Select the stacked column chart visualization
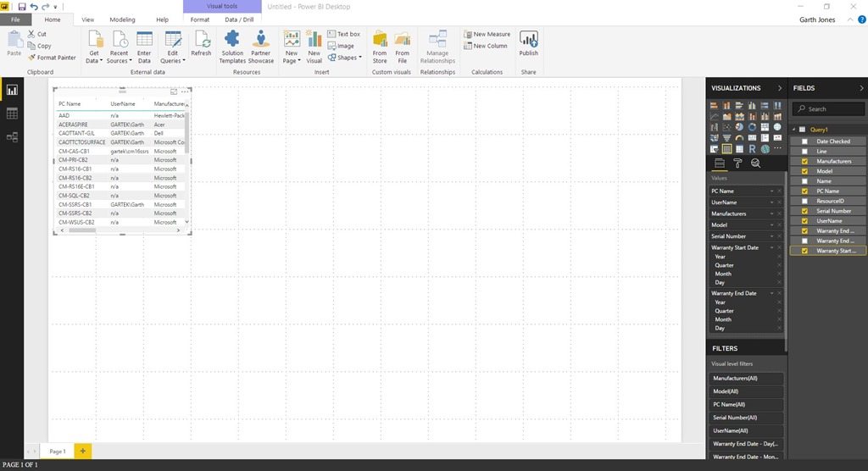Viewport: 868px width, 471px height. pos(726,105)
